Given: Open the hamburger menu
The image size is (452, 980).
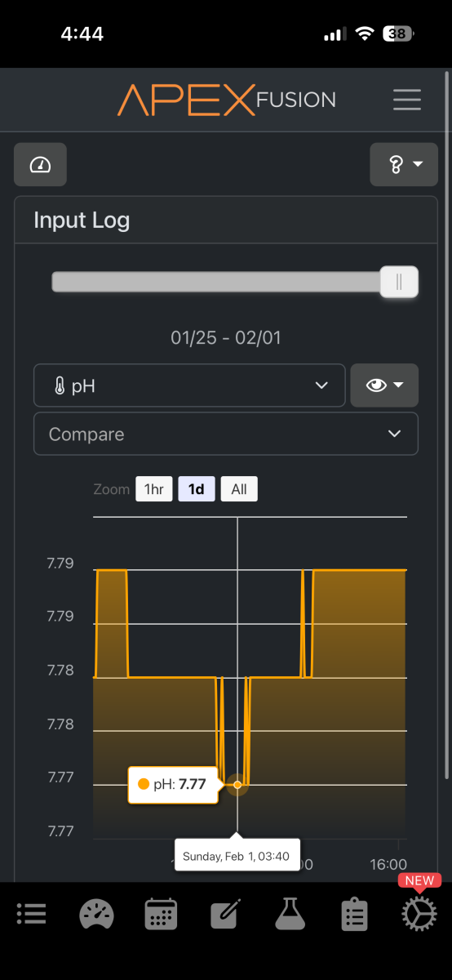Looking at the screenshot, I should [407, 100].
